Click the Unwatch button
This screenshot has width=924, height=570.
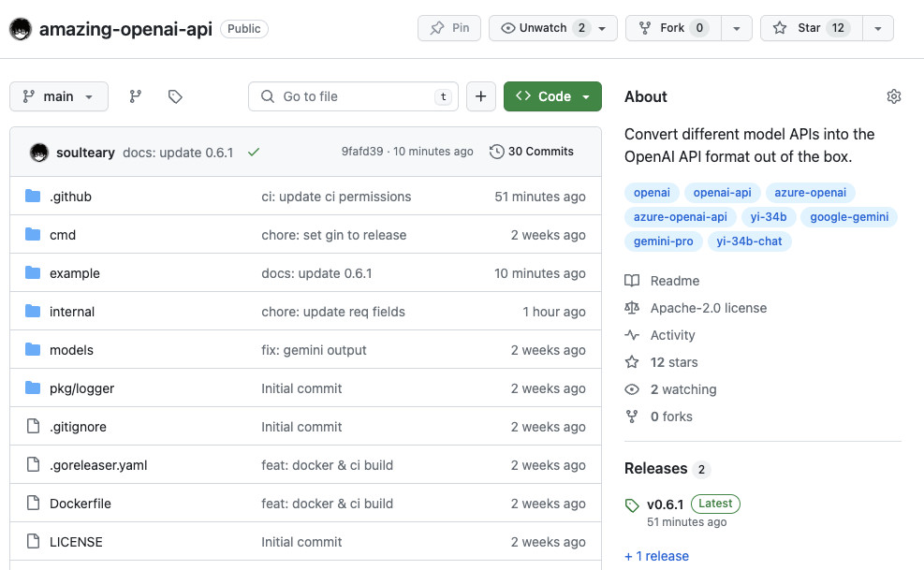pos(552,28)
